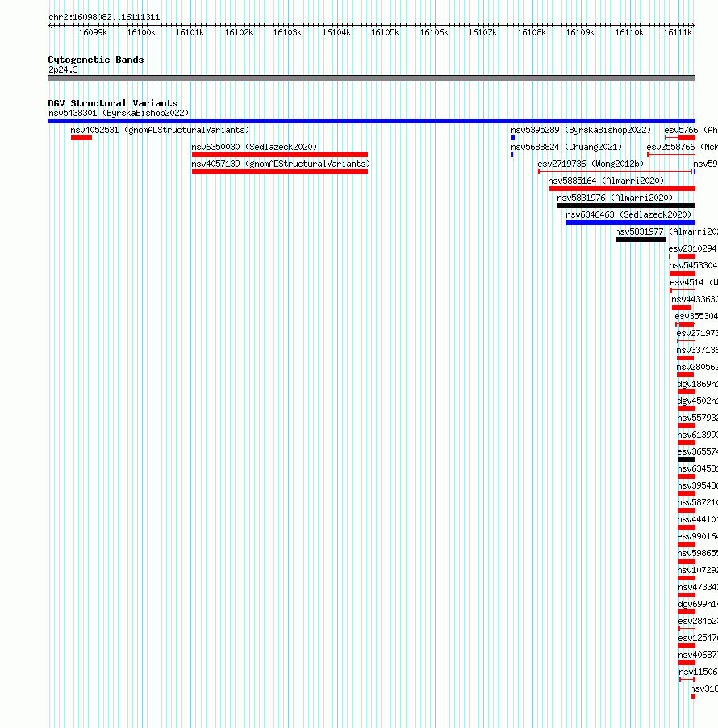Click the gray 2p24.3 cytogenetic band bar
718x728 pixels.
tap(371, 78)
